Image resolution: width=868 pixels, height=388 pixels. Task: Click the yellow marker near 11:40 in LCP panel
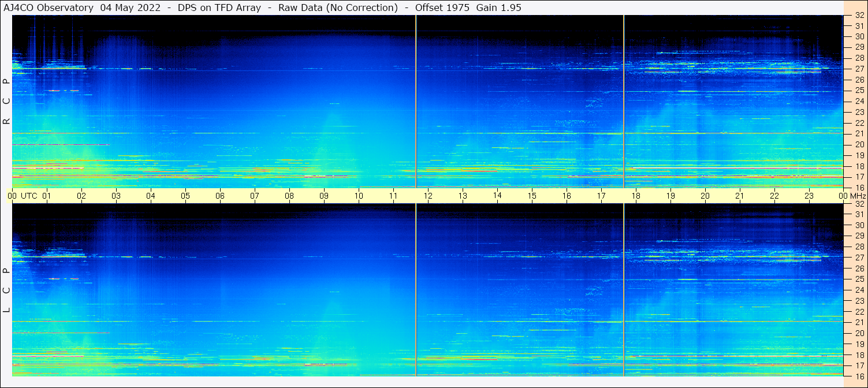(416, 290)
